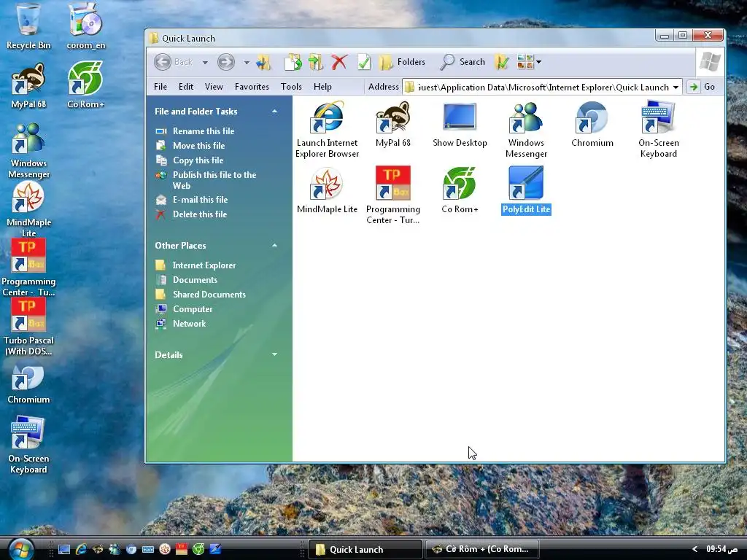Launch PolyEdit Lite from taskbar quick launch
This screenshot has width=747, height=560.
(215, 550)
